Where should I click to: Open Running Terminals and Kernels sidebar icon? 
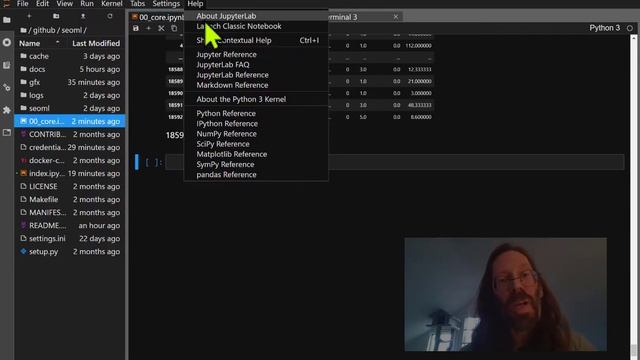(x=7, y=42)
